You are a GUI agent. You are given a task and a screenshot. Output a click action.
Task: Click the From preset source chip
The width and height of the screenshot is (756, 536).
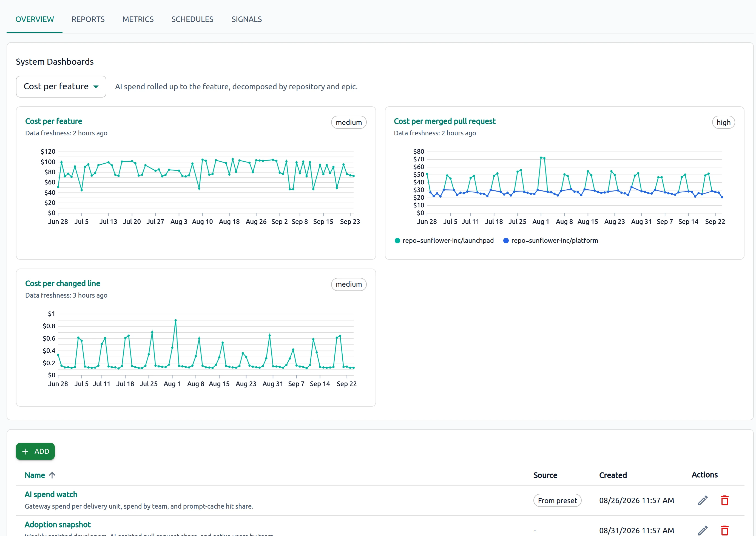(x=557, y=500)
